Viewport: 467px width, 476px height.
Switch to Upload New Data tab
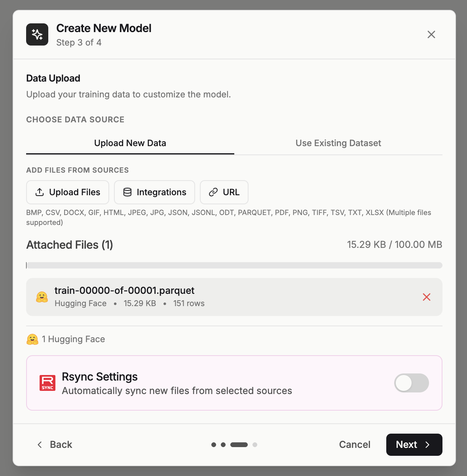(130, 143)
